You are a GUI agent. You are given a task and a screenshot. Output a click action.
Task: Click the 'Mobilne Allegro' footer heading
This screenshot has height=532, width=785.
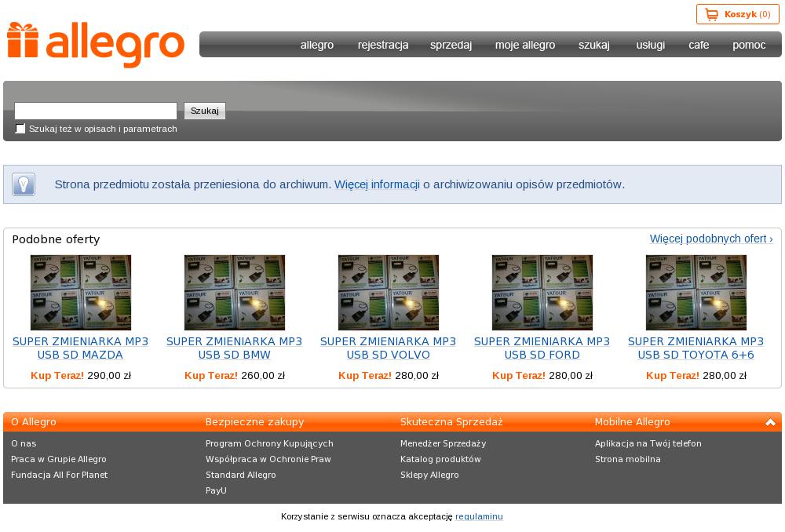point(632,422)
